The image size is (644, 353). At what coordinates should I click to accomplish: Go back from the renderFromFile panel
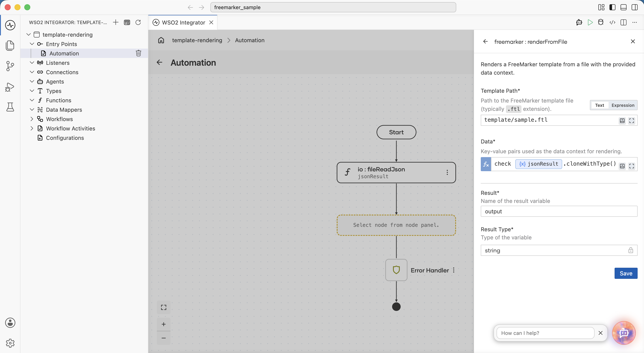tap(485, 42)
